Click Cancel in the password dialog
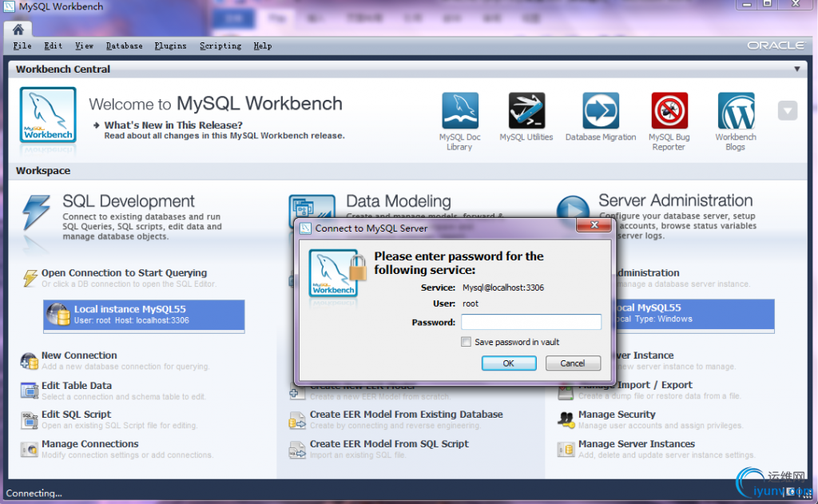 pyautogui.click(x=573, y=363)
